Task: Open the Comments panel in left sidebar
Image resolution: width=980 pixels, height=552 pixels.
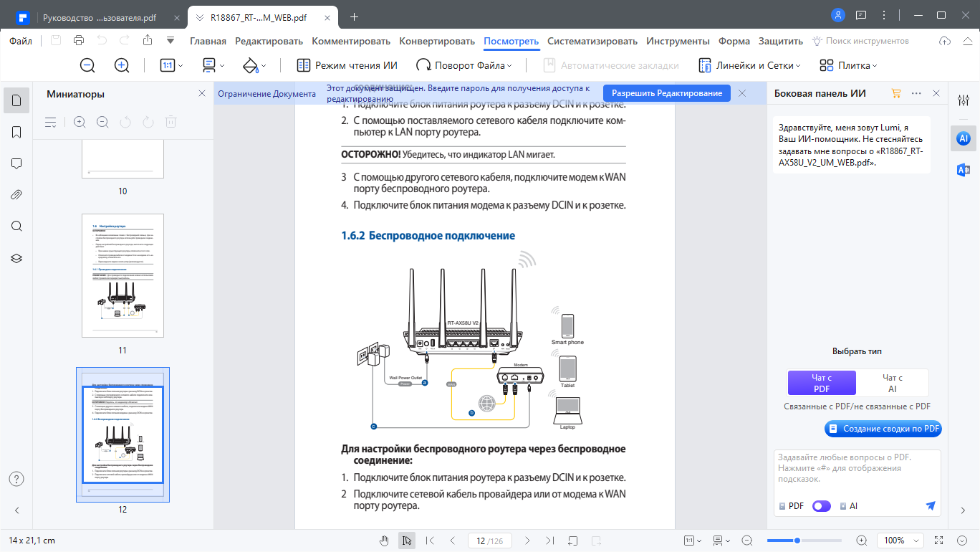Action: pos(16,163)
